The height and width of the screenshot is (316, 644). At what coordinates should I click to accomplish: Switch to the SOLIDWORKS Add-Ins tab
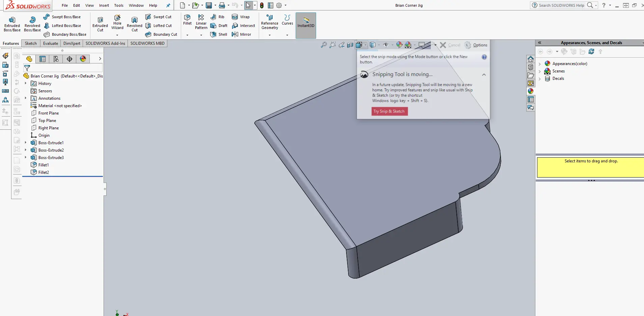click(x=105, y=43)
